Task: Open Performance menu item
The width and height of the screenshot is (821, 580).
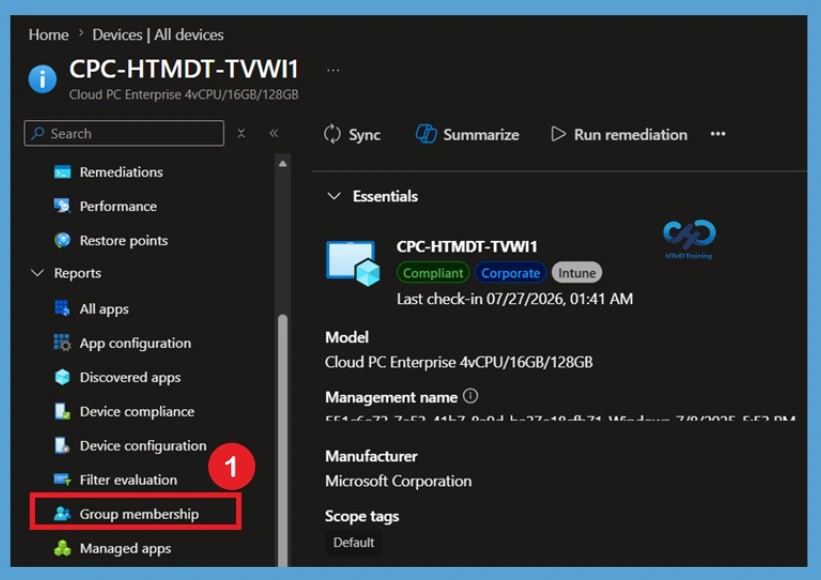Action: [118, 206]
